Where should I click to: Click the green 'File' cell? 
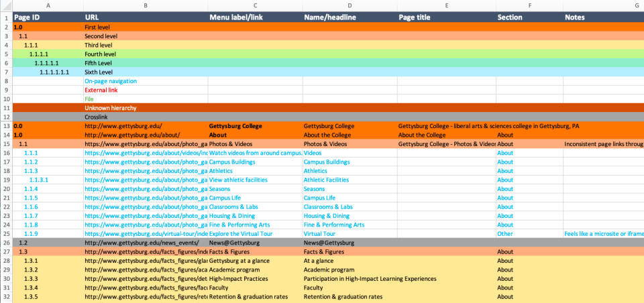point(146,99)
